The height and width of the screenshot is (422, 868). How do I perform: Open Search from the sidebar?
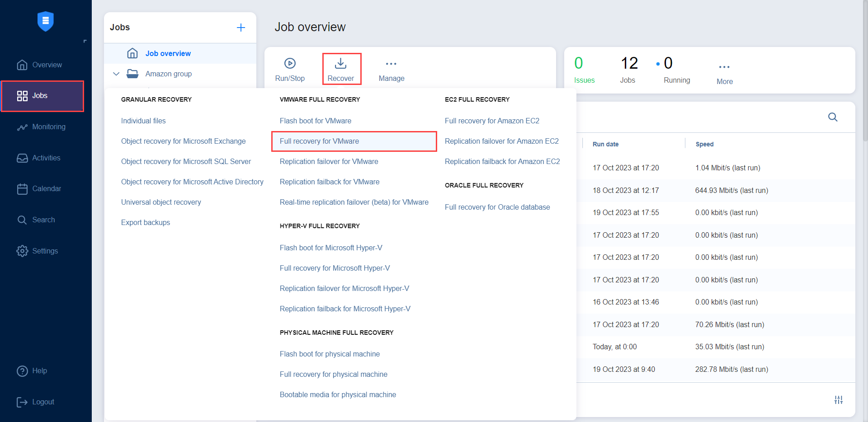point(44,220)
